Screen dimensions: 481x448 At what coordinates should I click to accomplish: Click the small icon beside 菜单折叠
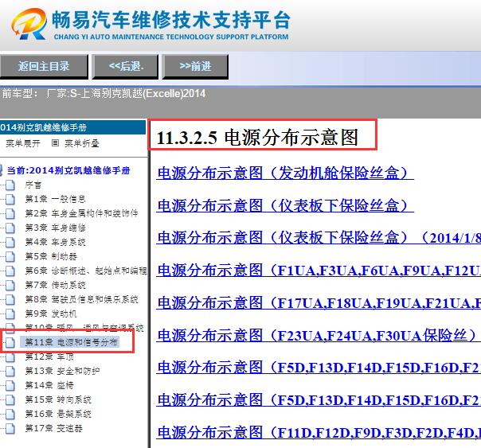point(55,142)
